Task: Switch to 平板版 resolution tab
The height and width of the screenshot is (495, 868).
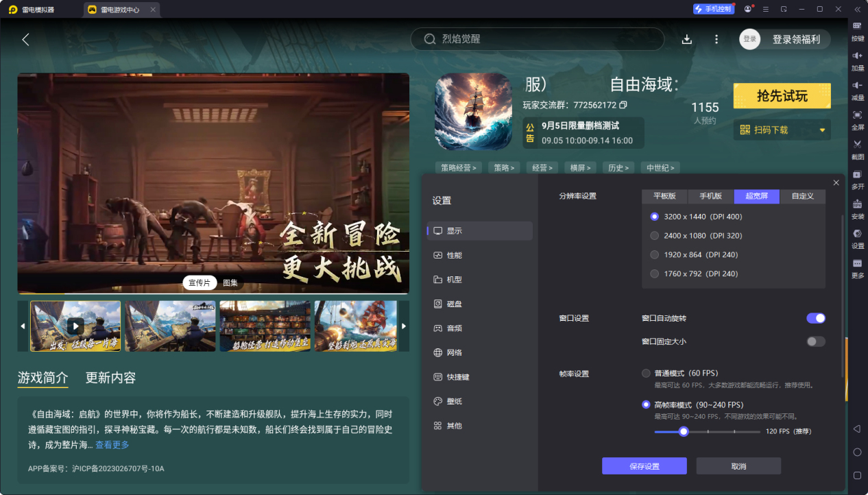Action: coord(664,196)
